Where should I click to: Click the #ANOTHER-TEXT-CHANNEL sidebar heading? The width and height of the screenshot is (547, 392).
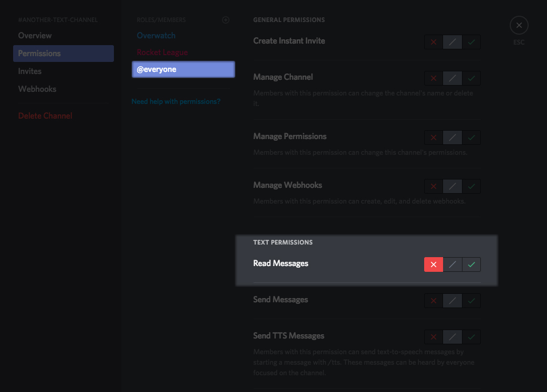pyautogui.click(x=58, y=20)
